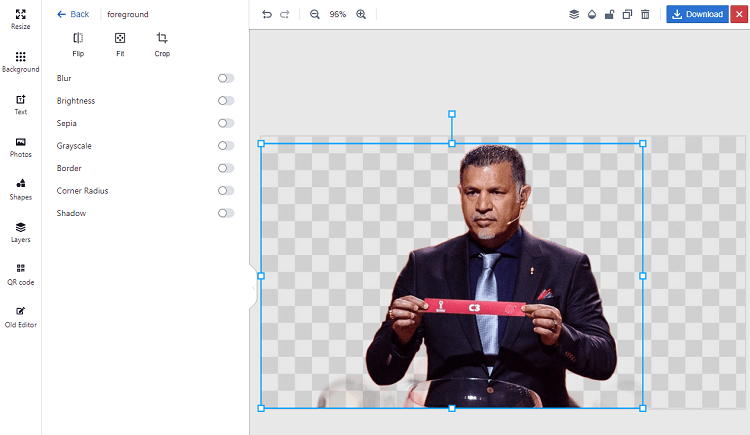
Task: Click the top-right selection handle
Action: point(643,144)
